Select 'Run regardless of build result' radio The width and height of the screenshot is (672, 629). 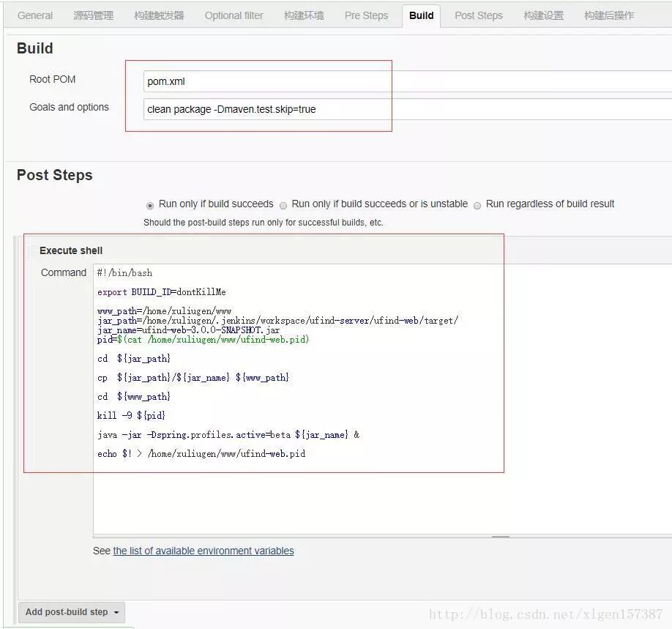pos(477,205)
